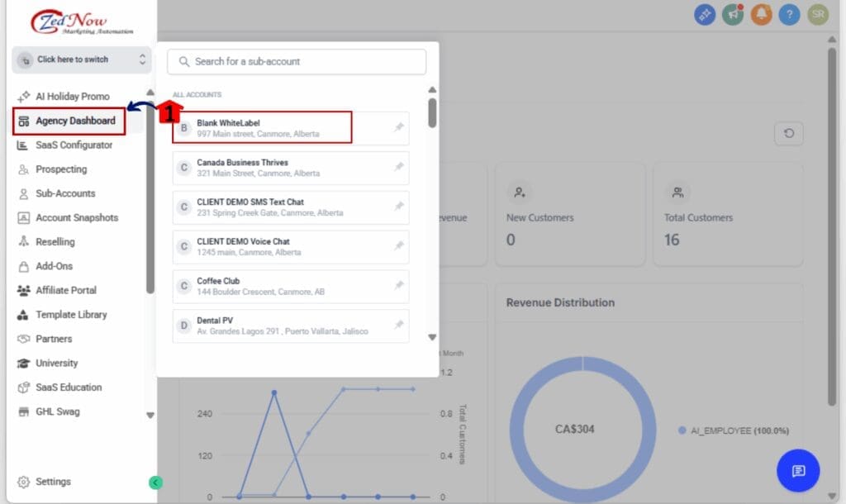Open the notifications bell icon
The image size is (846, 504).
point(761,14)
